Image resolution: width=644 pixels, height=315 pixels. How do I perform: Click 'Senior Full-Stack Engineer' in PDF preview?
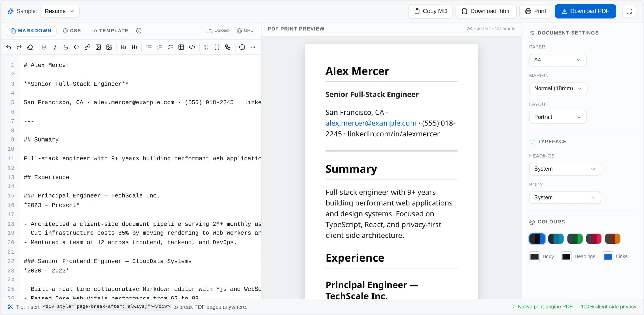[372, 95]
